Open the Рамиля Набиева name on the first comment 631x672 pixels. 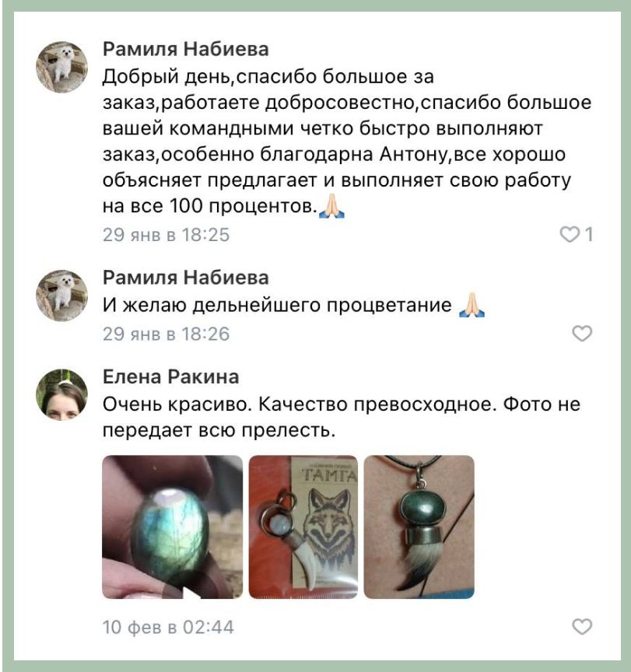coord(186,49)
